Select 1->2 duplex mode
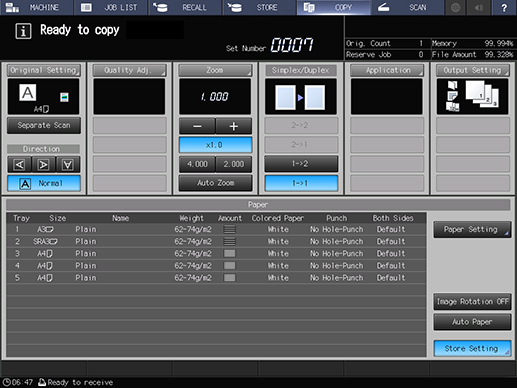 301,164
